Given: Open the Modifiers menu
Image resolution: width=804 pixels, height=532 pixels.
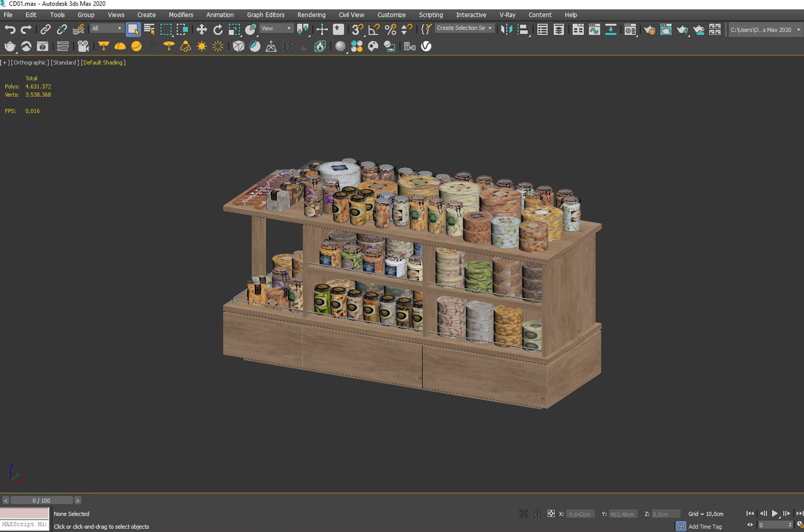Looking at the screenshot, I should pos(181,15).
